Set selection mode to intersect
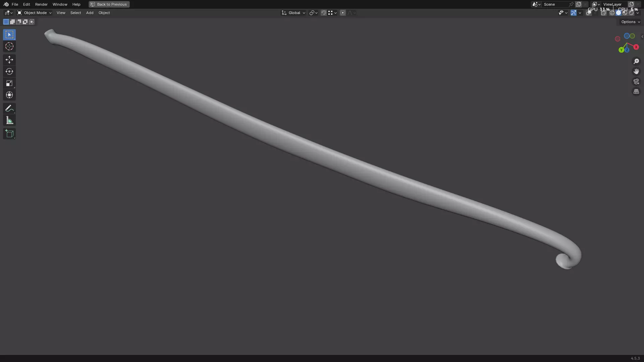Viewport: 644px width, 362px height. tap(32, 22)
